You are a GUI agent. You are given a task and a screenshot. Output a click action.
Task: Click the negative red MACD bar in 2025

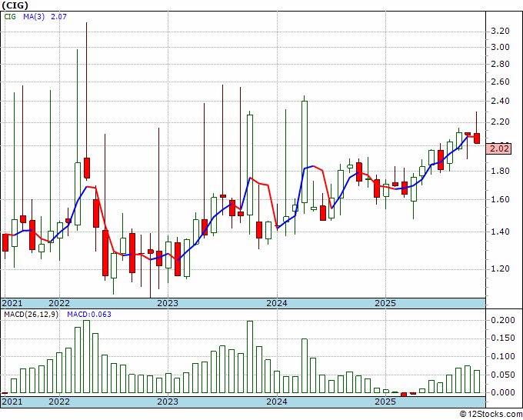[x=404, y=395]
